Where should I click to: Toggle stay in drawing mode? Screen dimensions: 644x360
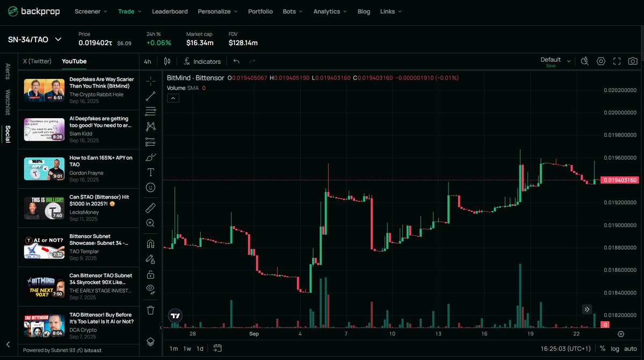click(150, 260)
